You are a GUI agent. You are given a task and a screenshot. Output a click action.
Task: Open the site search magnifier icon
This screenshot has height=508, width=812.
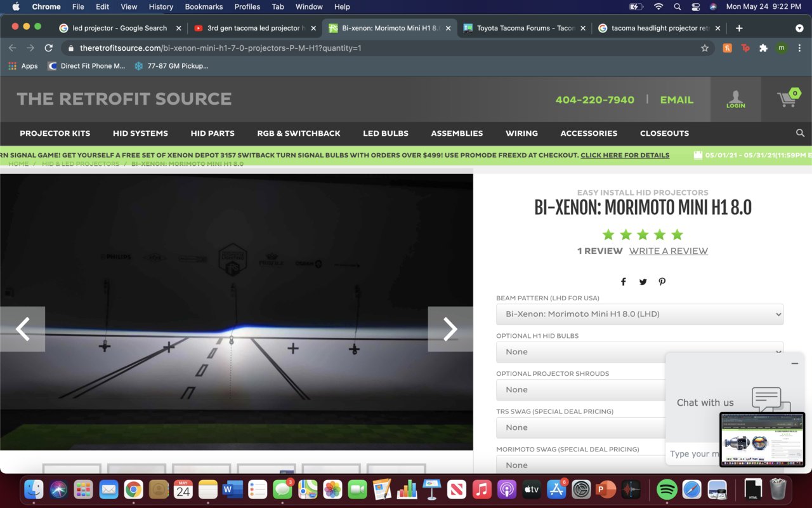click(x=800, y=133)
